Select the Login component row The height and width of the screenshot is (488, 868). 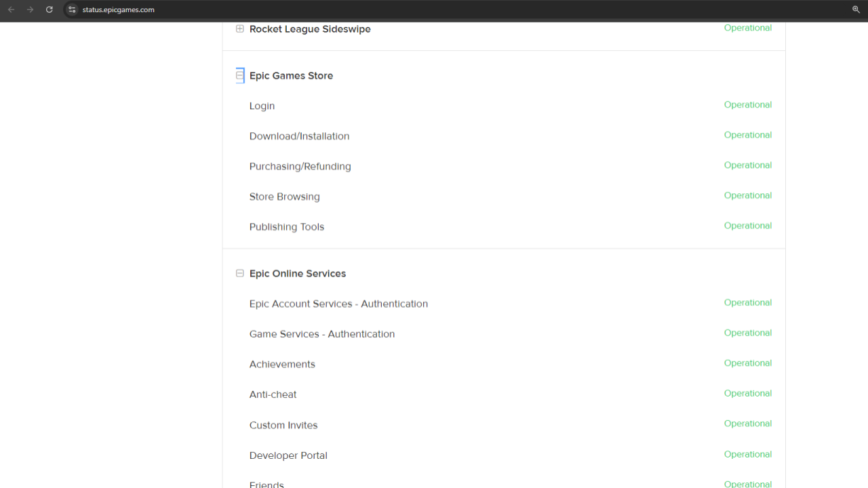(x=262, y=106)
